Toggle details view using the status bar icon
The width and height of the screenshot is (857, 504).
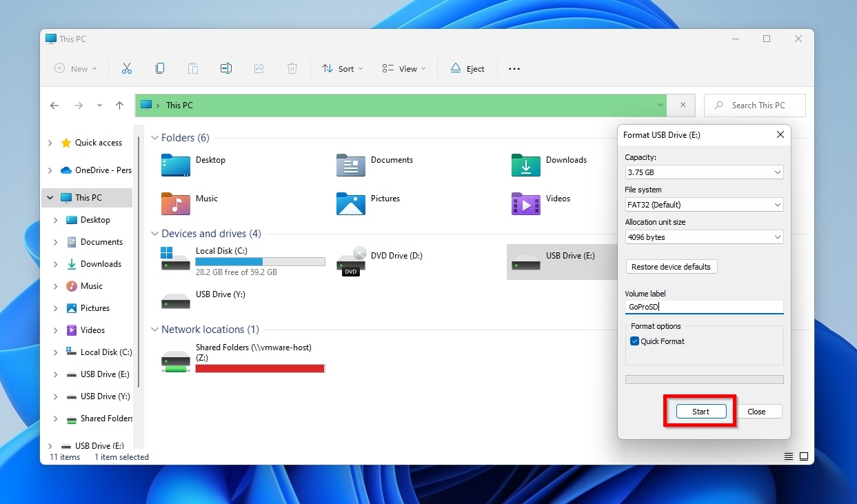tap(788, 456)
